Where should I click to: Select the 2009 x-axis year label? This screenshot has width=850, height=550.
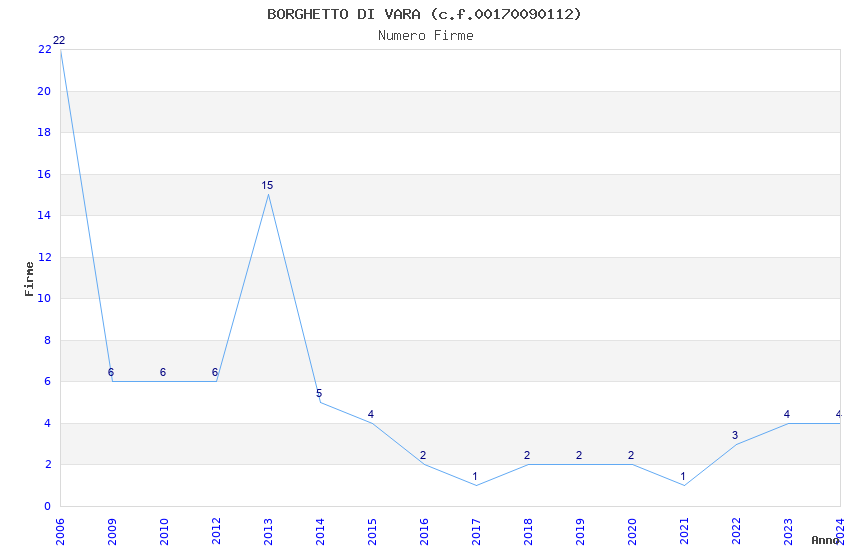click(x=112, y=532)
